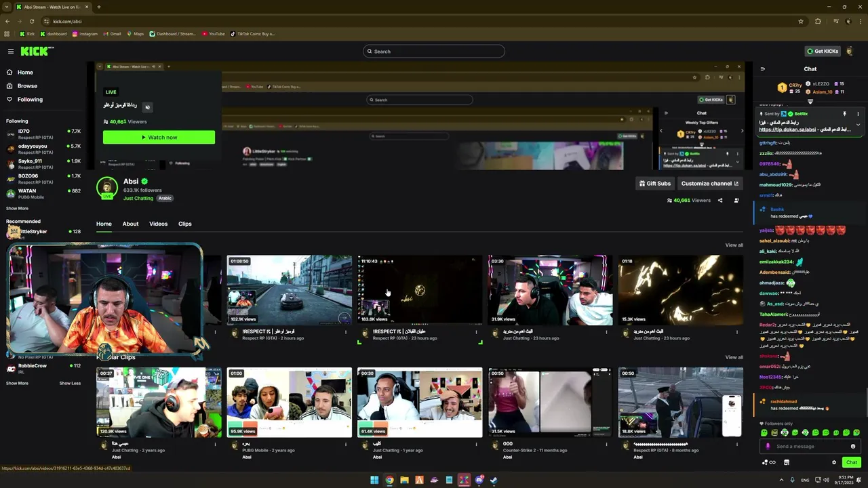Reload the page in Chrome
The height and width of the screenshot is (488, 868).
point(31,21)
